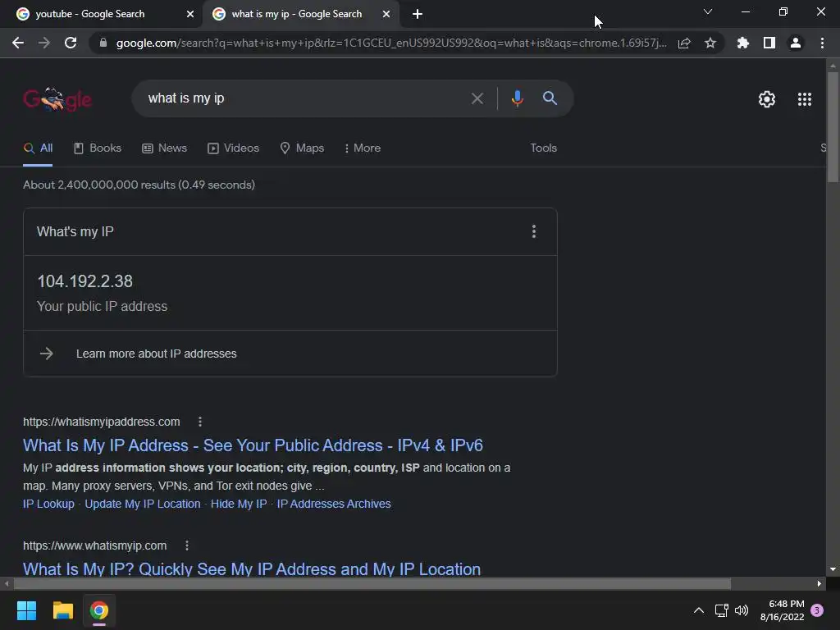
Task: Open the Hide My IP sitelink
Action: pos(239,504)
